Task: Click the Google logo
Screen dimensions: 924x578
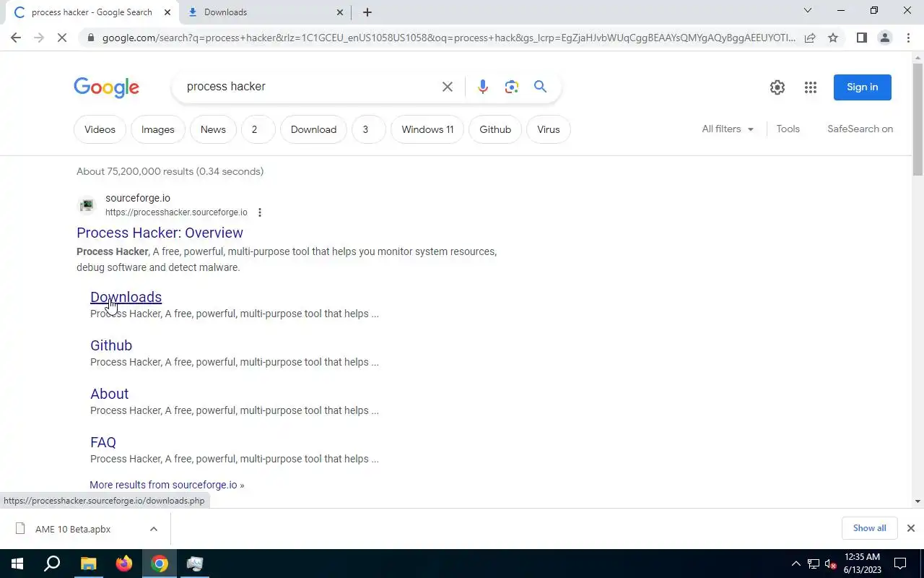Action: [x=106, y=87]
